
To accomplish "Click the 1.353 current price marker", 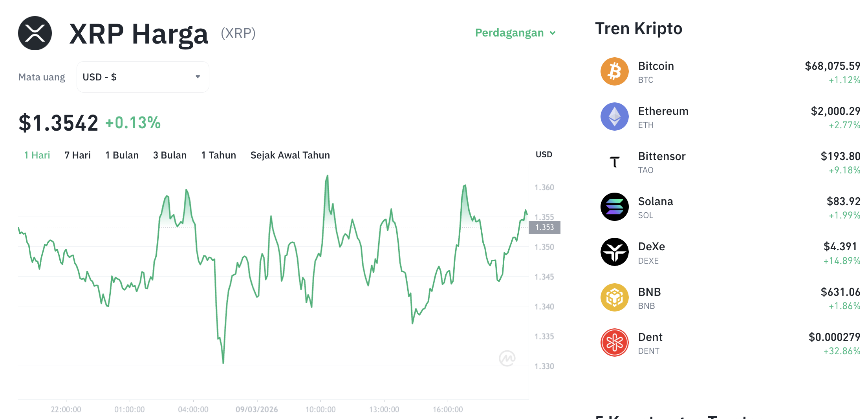I will (545, 227).
